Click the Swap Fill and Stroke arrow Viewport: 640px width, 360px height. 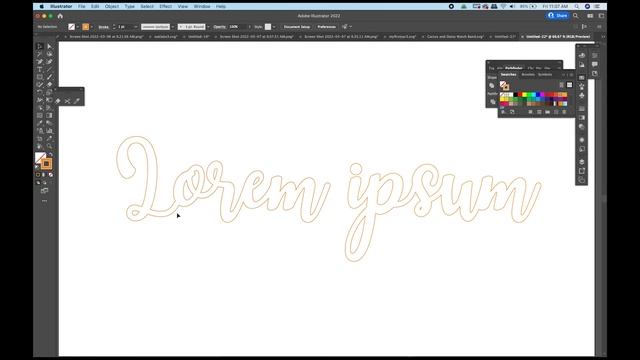point(51,155)
